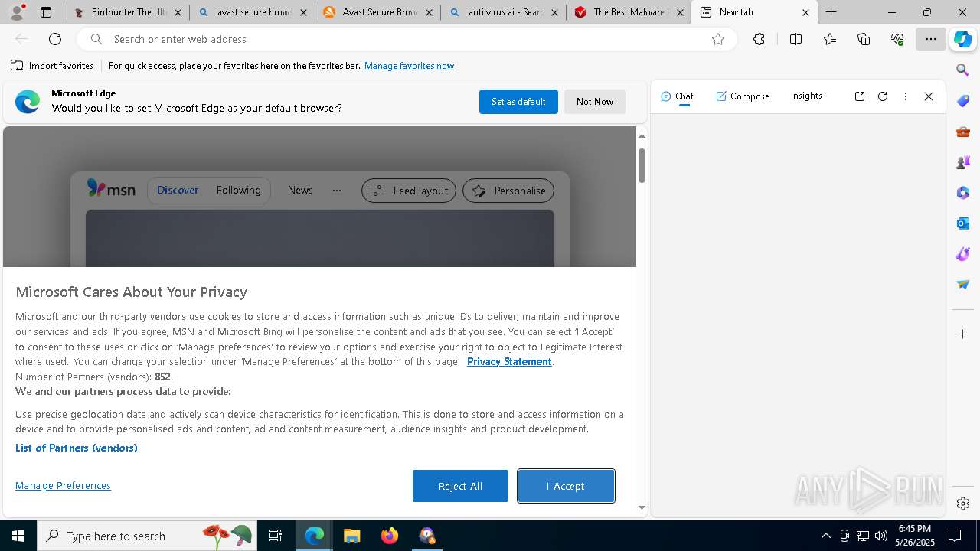This screenshot has height=551, width=980.
Task: Open the browser profile icon
Action: click(17, 12)
